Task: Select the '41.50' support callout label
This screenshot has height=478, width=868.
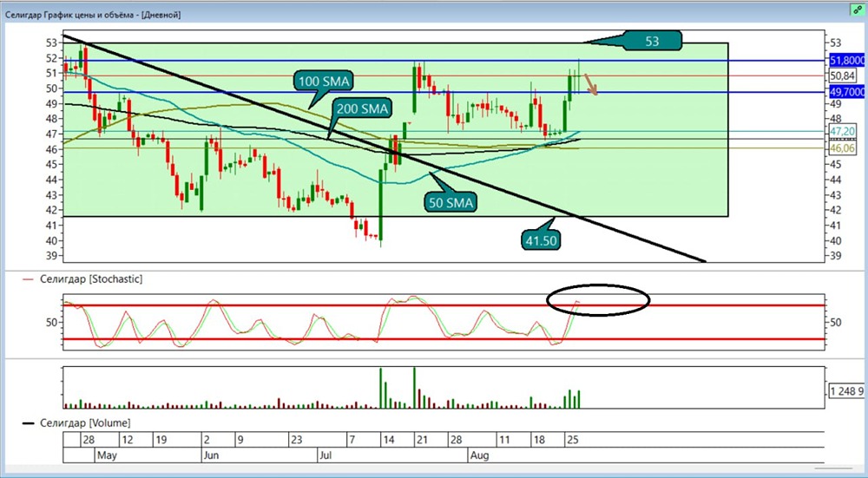Action: [540, 239]
